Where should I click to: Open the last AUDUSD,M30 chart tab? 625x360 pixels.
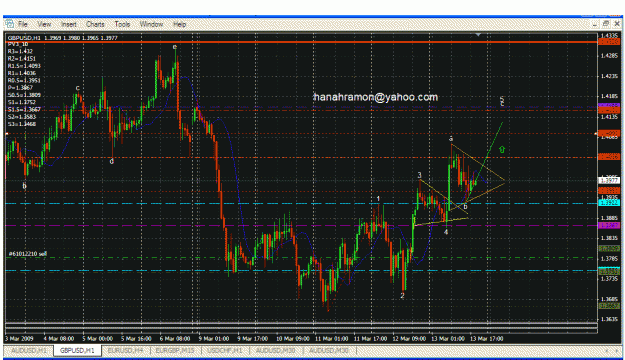[x=329, y=351]
